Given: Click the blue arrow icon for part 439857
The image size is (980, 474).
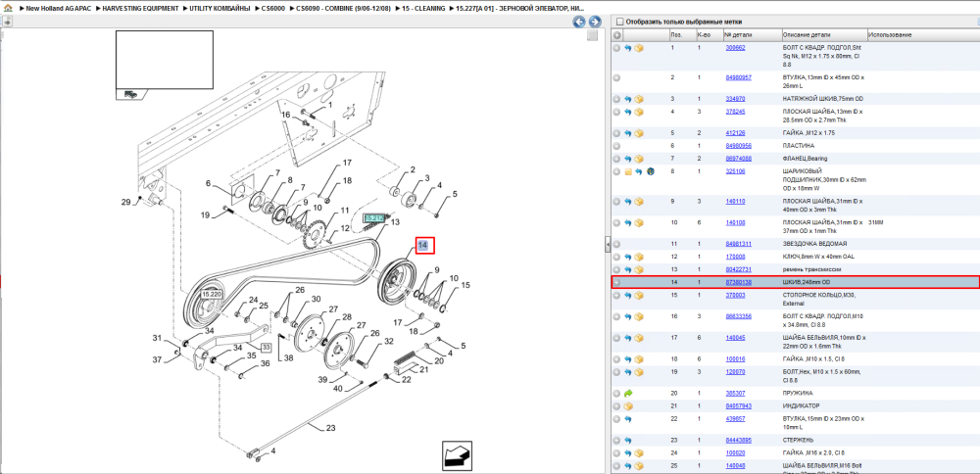Looking at the screenshot, I should click(x=628, y=419).
